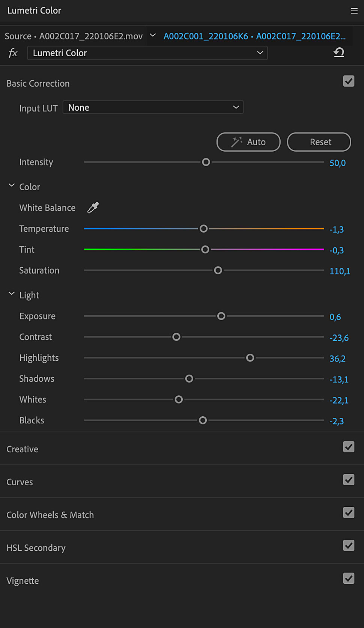Select the White Balance eyedropper

pos(93,208)
